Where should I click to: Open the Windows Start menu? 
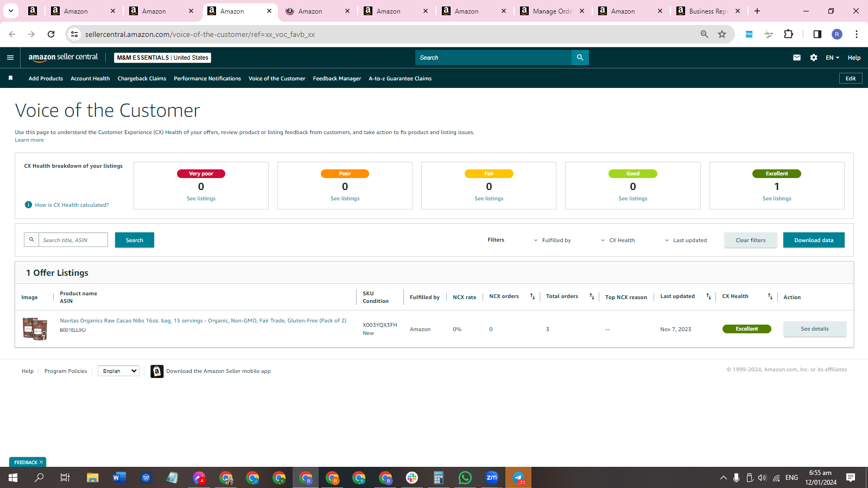coord(13,478)
